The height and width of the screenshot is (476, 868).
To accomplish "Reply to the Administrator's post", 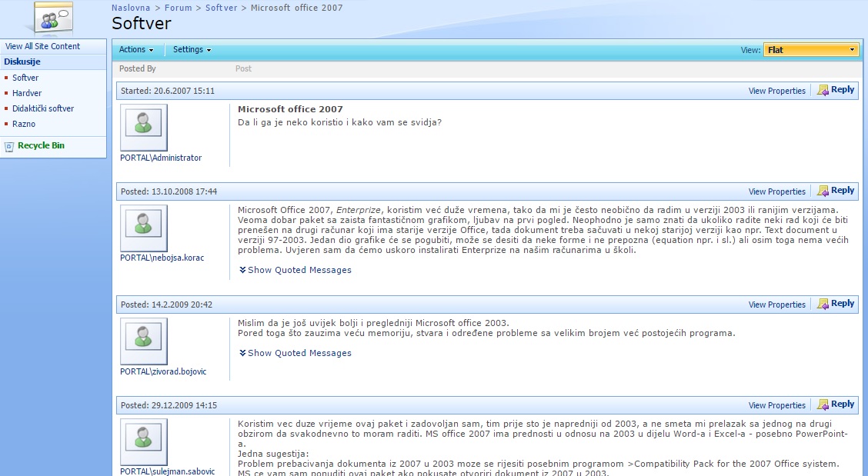I will [843, 90].
